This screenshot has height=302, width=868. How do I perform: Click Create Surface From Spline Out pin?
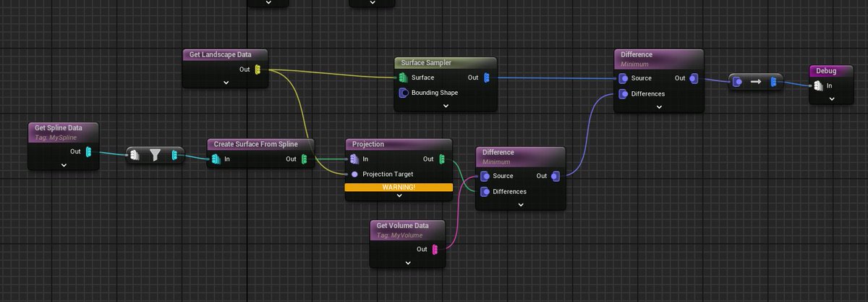tap(305, 159)
